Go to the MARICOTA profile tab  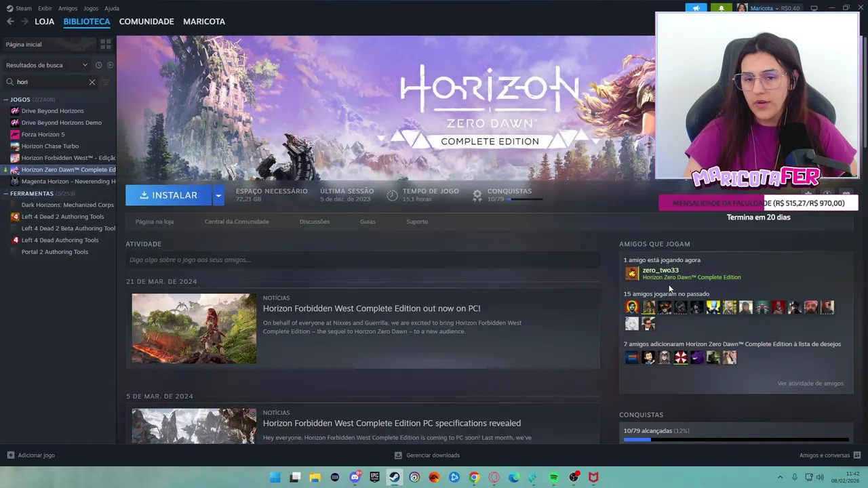click(204, 22)
